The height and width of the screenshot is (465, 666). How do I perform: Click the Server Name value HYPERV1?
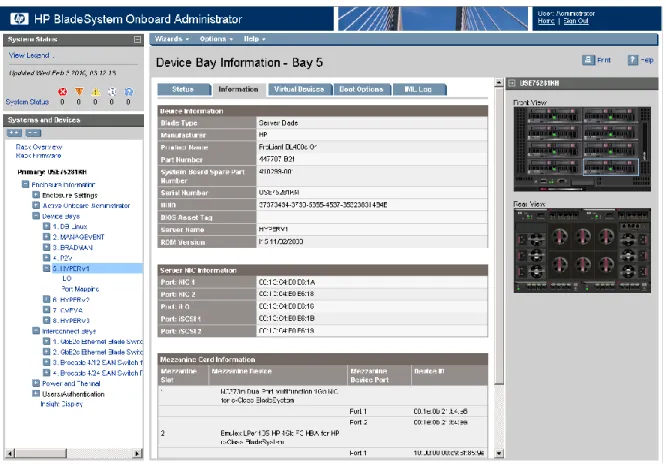(274, 229)
